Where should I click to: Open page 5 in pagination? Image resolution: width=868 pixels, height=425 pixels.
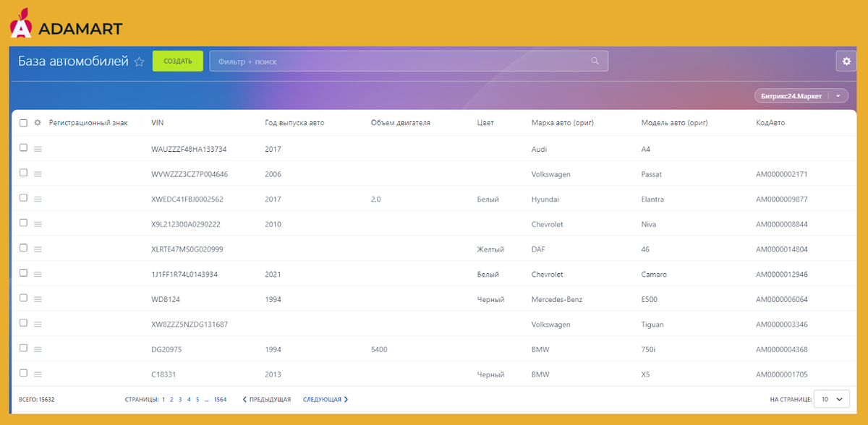197,399
